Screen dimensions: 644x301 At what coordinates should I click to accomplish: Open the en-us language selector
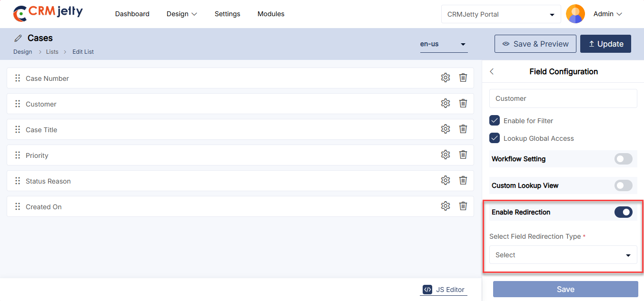click(x=443, y=44)
